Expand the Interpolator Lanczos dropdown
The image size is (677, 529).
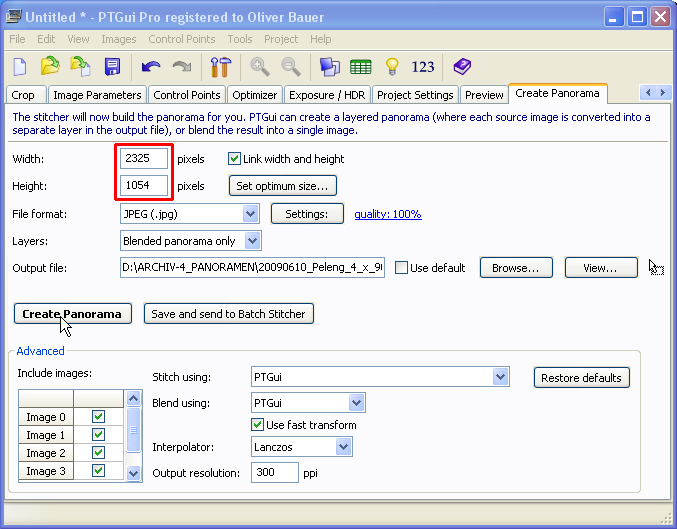pyautogui.click(x=343, y=447)
